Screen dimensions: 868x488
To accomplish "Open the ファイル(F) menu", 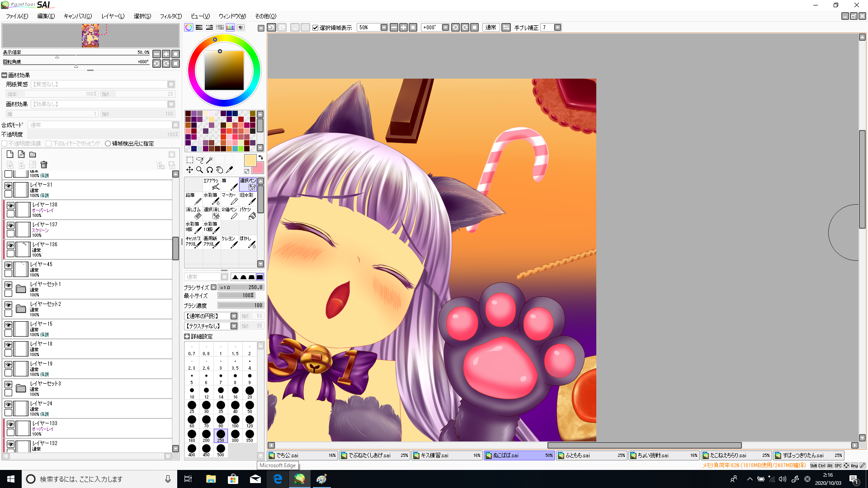I will pos(17,16).
